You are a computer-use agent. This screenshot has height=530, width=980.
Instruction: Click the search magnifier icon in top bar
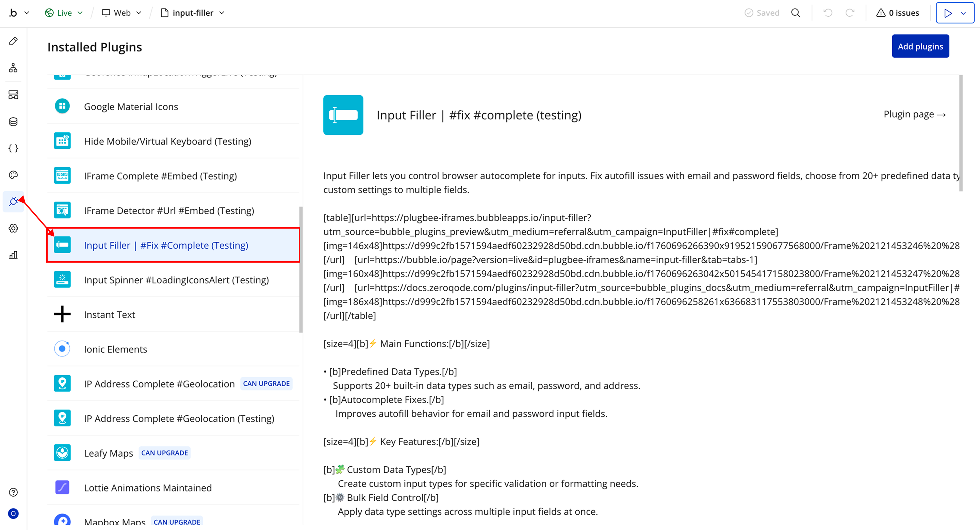pos(796,13)
